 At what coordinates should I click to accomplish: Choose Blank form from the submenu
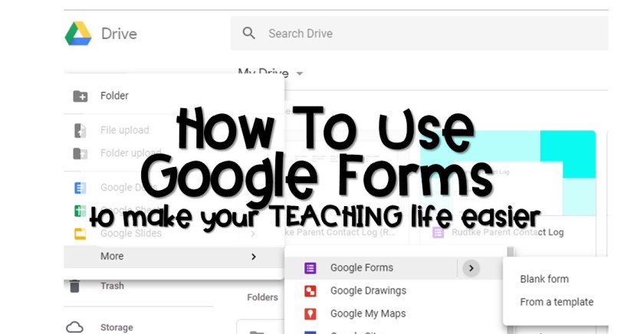544,280
